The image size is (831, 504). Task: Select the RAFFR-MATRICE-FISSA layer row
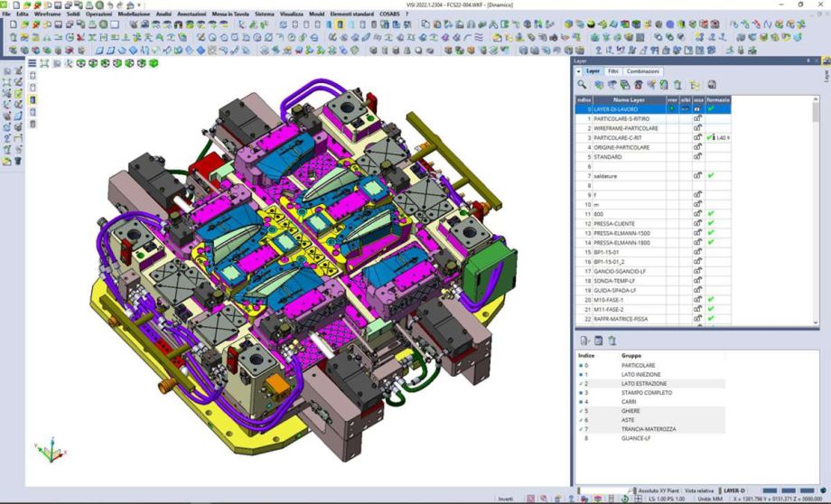653,319
